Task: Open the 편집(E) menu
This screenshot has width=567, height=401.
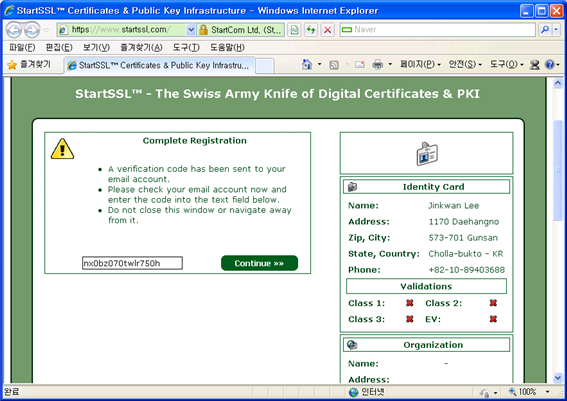Action: pos(59,47)
